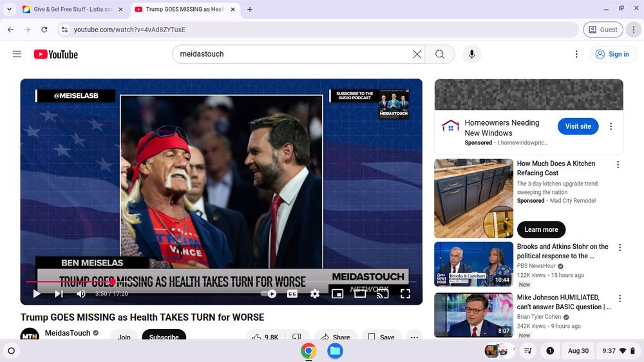Open Brooks and Atkins Stohr video thumbnail

[473, 264]
